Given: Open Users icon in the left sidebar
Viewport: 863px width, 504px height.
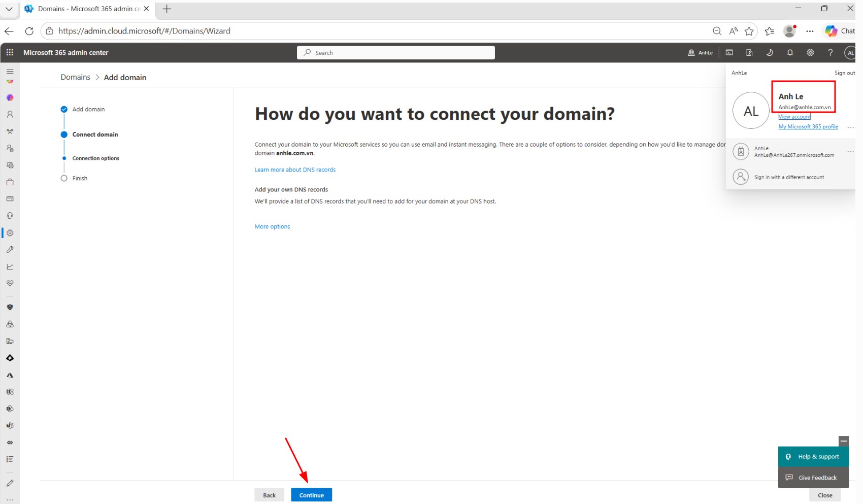Looking at the screenshot, I should pyautogui.click(x=10, y=114).
